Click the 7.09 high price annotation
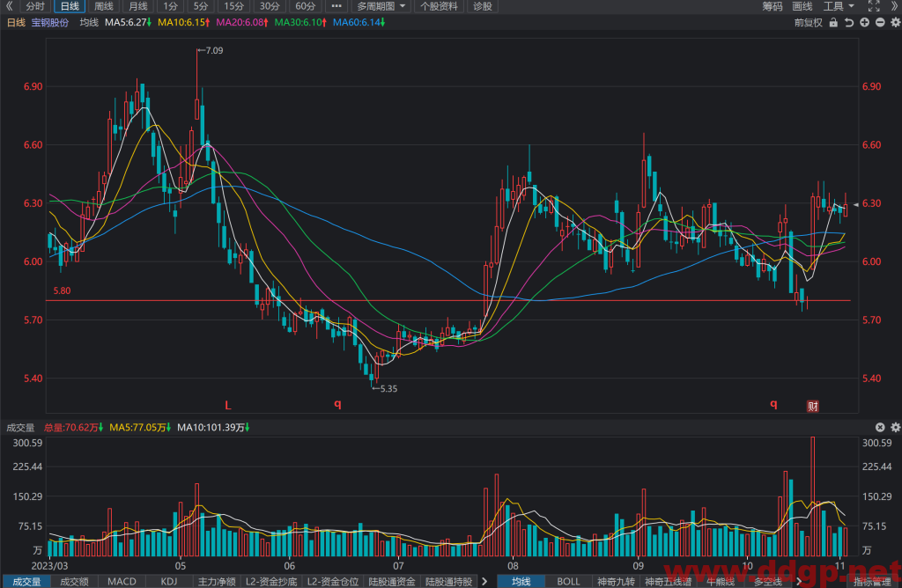Screen dimensions: 902x588 tap(211, 50)
